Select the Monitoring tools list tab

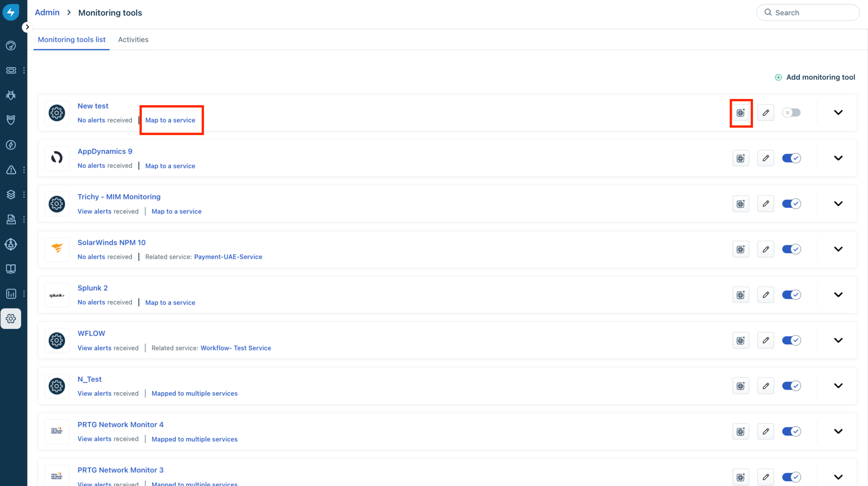coord(71,40)
